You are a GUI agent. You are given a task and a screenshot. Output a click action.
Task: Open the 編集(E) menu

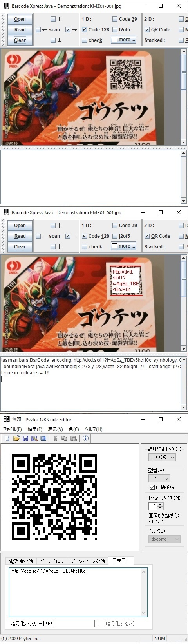(x=35, y=429)
